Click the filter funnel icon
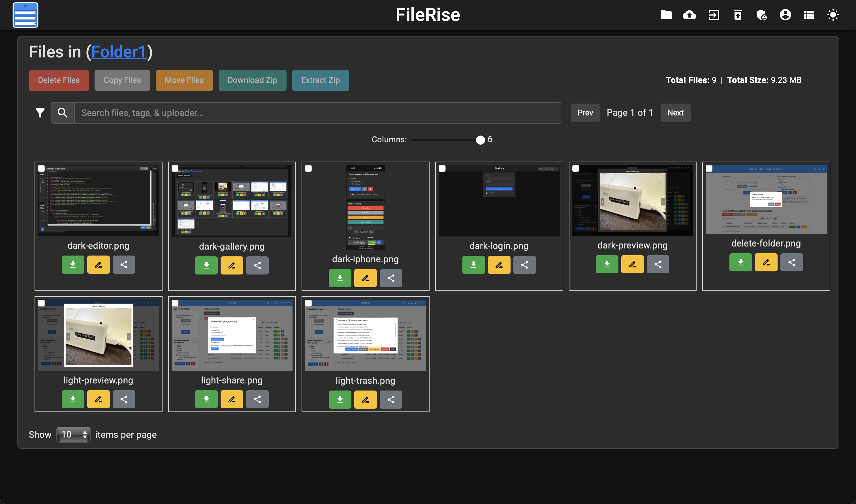This screenshot has width=856, height=504. [x=40, y=113]
